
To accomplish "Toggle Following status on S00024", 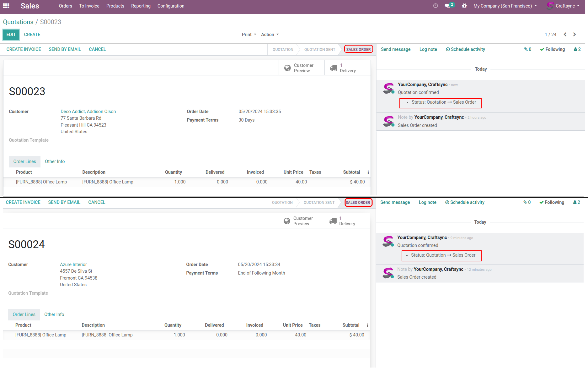I will coord(552,202).
